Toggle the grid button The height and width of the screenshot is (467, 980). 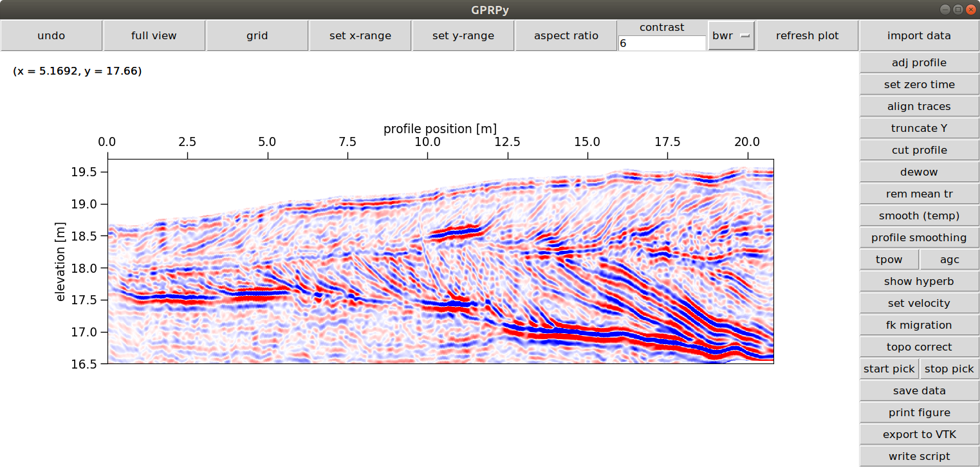point(257,35)
